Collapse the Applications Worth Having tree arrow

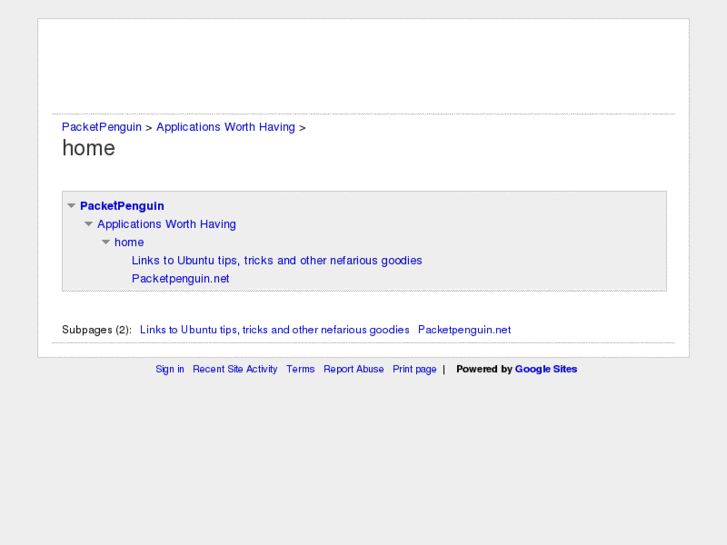89,224
